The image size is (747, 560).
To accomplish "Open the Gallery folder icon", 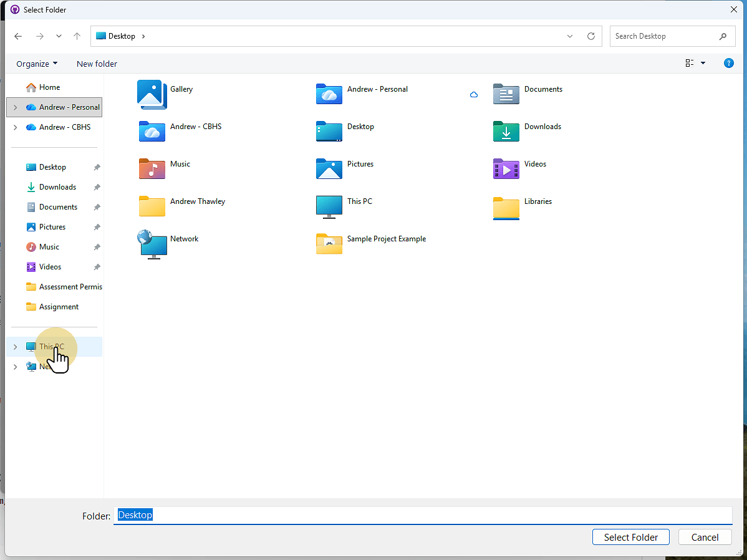I will pos(152,94).
